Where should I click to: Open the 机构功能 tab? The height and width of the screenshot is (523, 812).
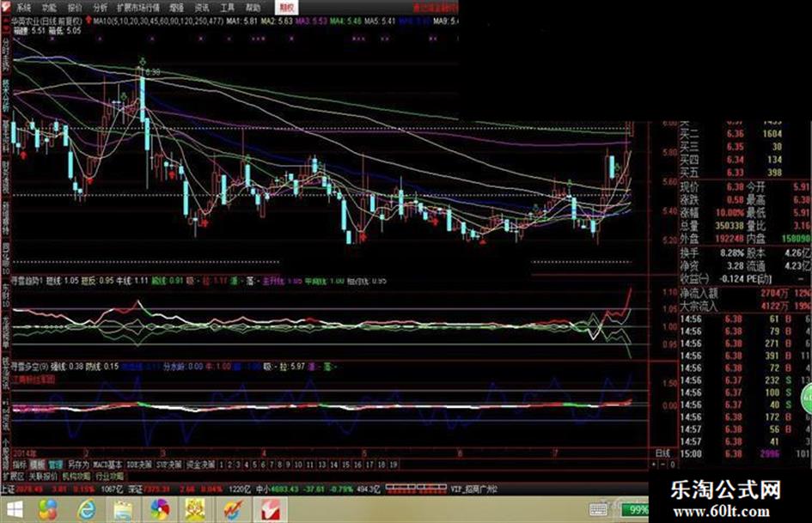click(x=76, y=476)
